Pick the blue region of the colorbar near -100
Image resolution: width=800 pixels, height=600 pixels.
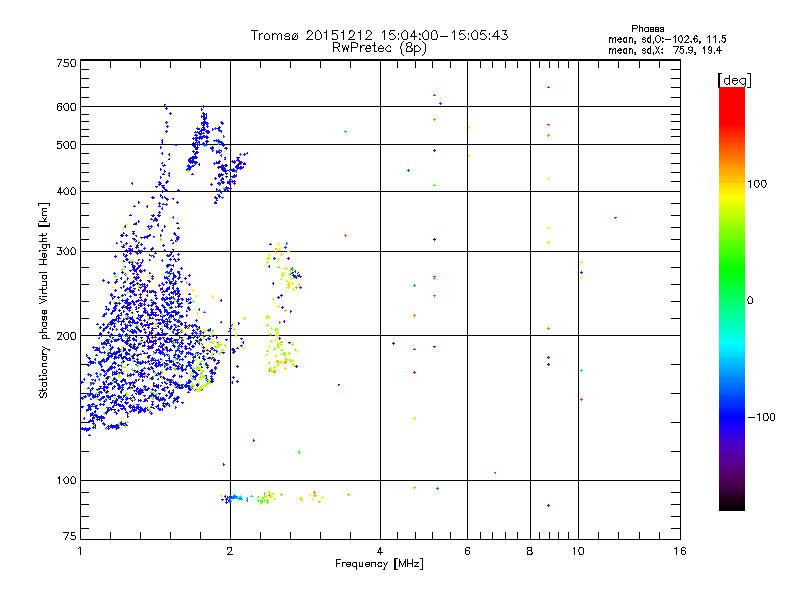[732, 417]
